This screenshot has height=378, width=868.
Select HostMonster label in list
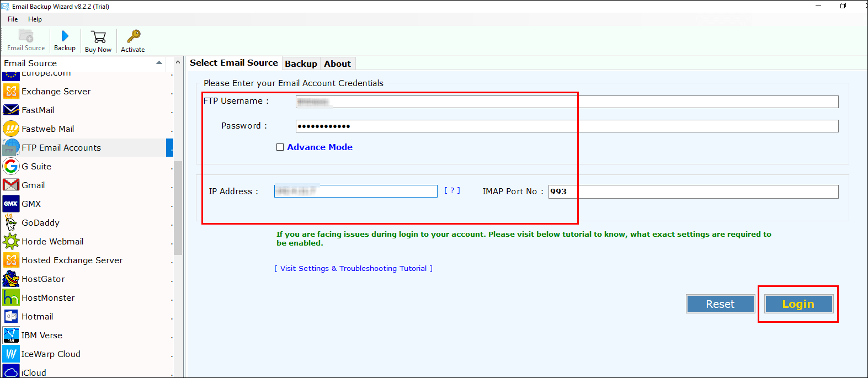coord(48,298)
